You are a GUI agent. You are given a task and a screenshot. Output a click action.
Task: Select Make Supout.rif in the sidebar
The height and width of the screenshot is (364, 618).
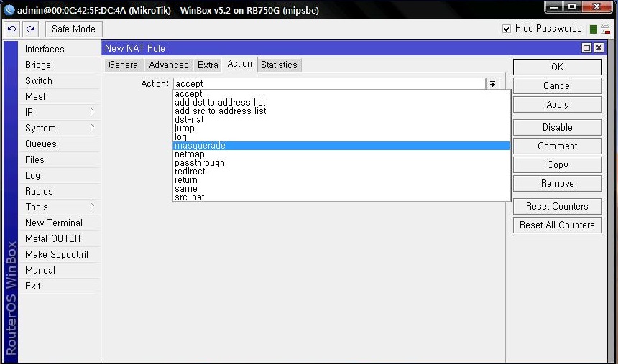tap(60, 254)
